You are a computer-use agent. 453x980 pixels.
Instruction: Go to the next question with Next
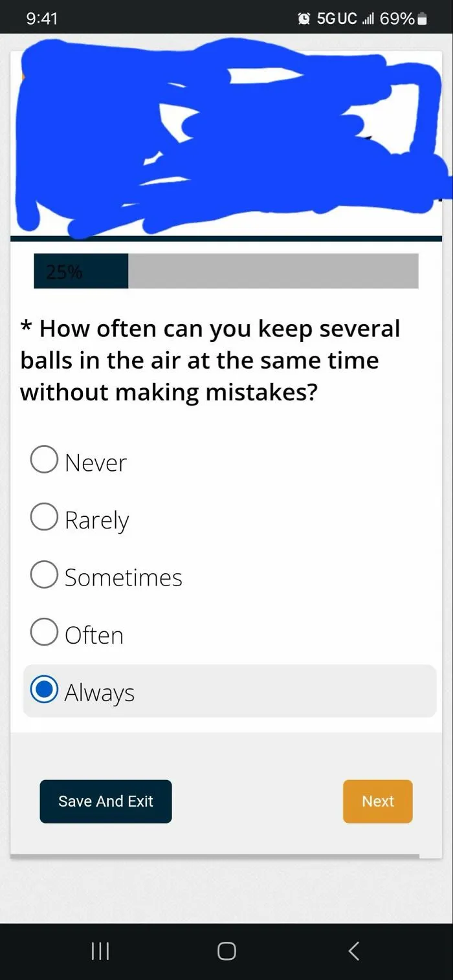coord(378,801)
